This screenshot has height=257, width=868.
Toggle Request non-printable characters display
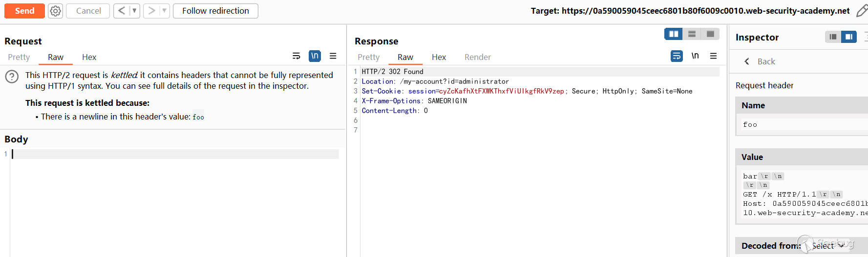315,56
